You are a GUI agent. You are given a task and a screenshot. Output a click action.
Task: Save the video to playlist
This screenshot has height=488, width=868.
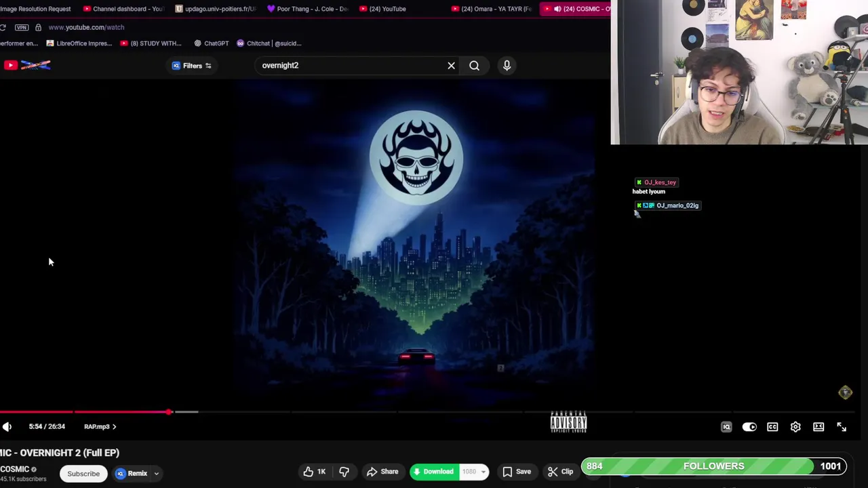click(x=516, y=472)
